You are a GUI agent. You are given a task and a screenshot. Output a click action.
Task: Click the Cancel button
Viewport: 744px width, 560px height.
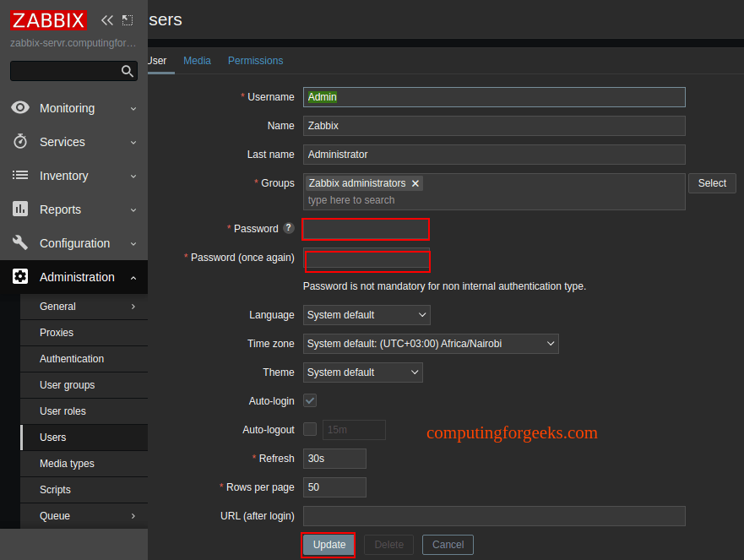pyautogui.click(x=448, y=545)
